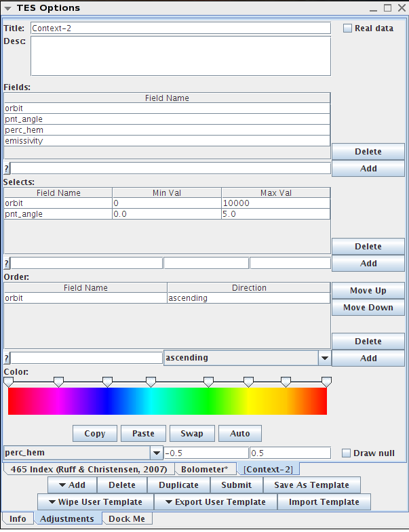Click the help '?' icon beside Fields input
Image resolution: width=409 pixels, height=532 pixels.
click(x=7, y=169)
